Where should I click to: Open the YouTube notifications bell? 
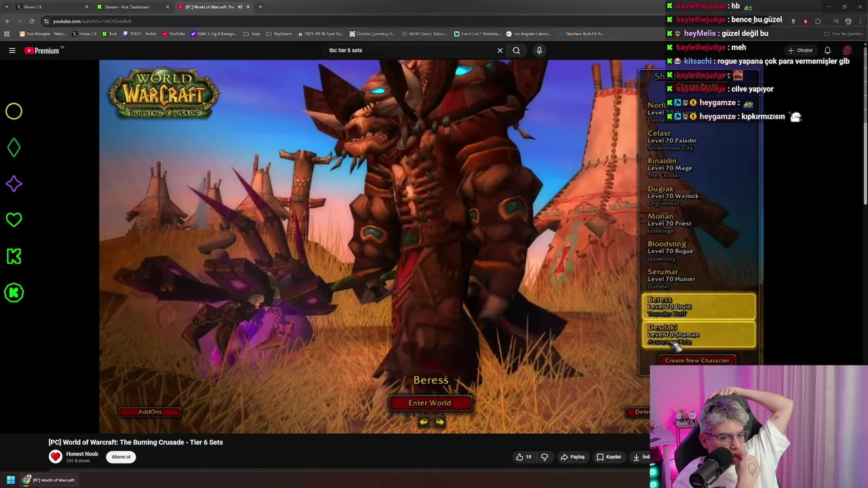click(827, 50)
